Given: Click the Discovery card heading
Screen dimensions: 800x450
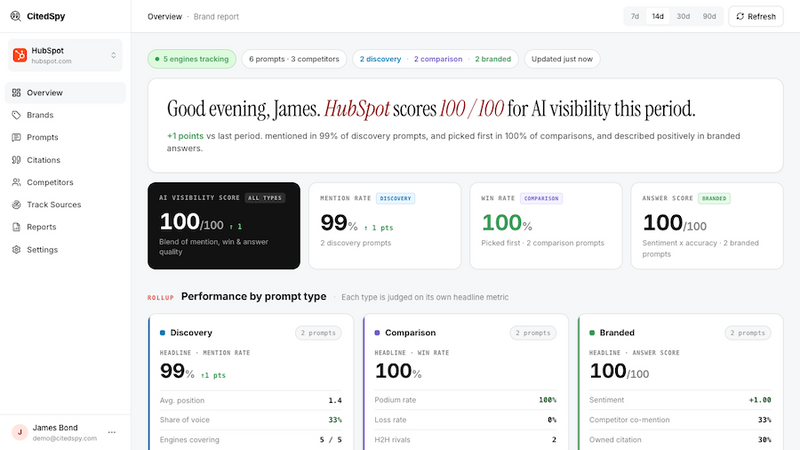Looking at the screenshot, I should (191, 333).
